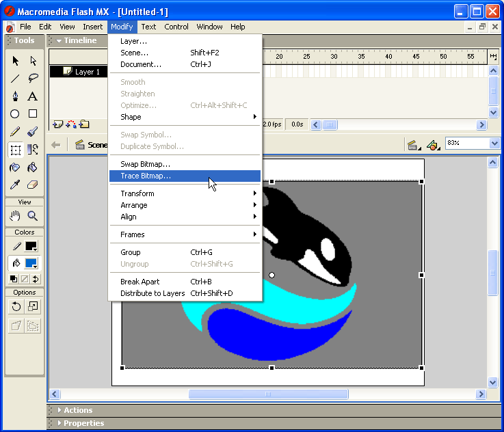Choose Document menu item
The image size is (504, 432).
click(x=185, y=64)
